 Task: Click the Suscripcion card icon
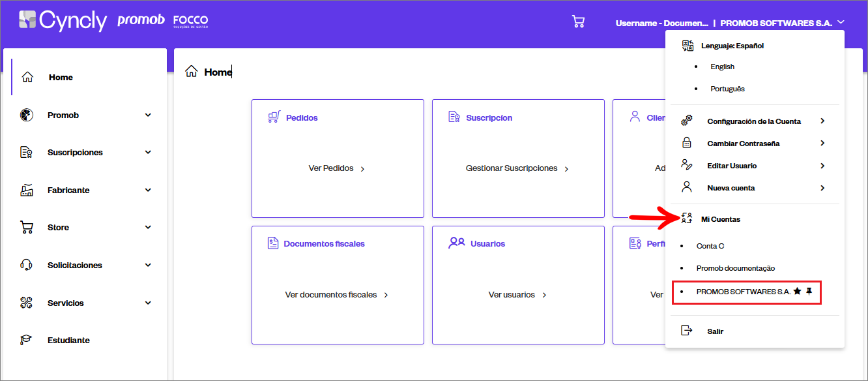point(454,117)
